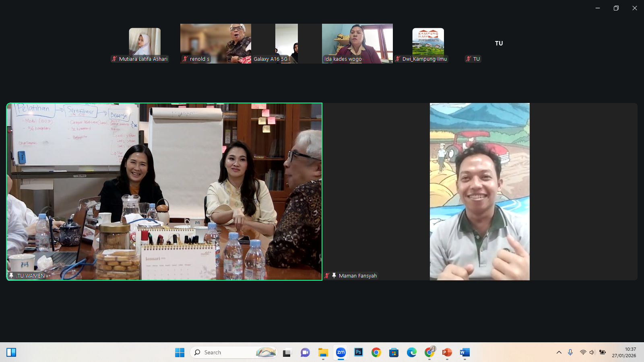Expand hidden system tray icons chevron
The width and height of the screenshot is (644, 362).
click(x=559, y=352)
